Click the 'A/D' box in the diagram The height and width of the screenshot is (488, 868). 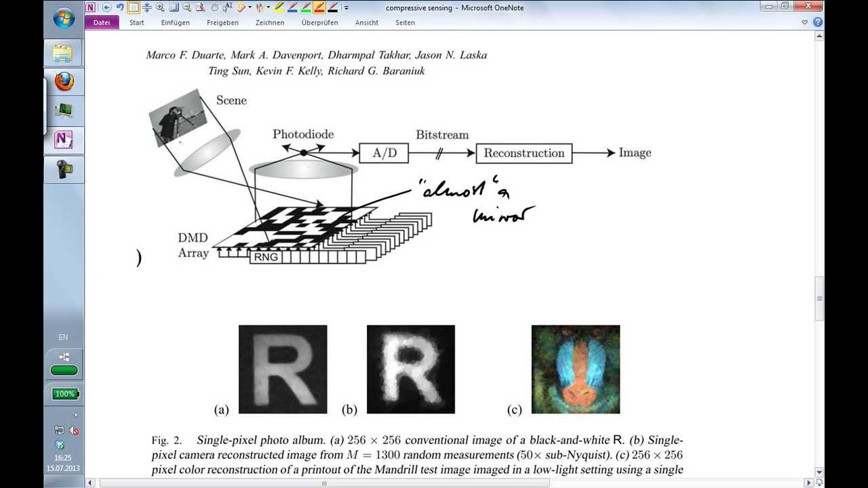384,153
